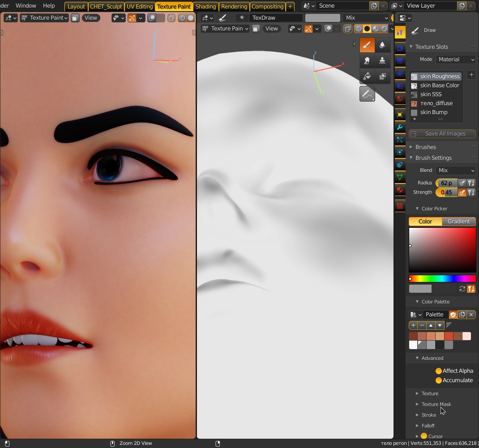The image size is (479, 448).
Task: Open the Output properties tab
Action: 400,61
